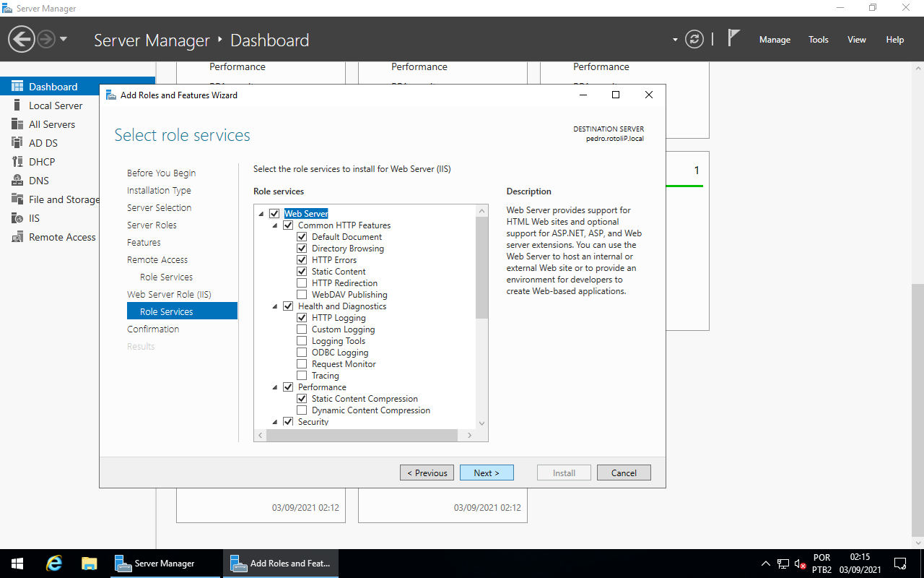Check the HTTP Redirection option
The height and width of the screenshot is (578, 924).
coord(302,283)
